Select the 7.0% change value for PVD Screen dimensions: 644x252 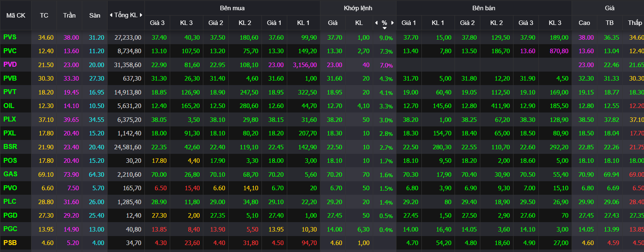pos(386,65)
